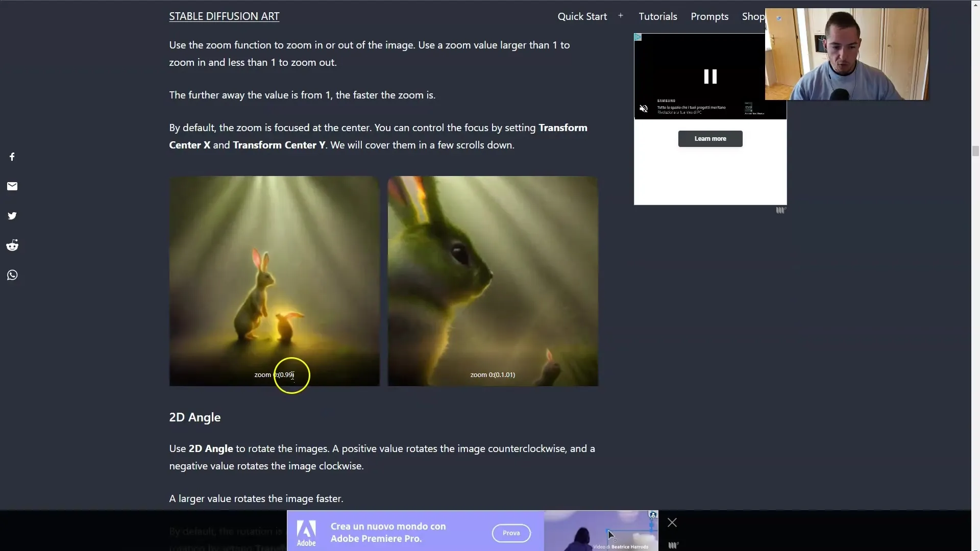980x551 pixels.
Task: Click the video pause button overlay
Action: coord(709,76)
